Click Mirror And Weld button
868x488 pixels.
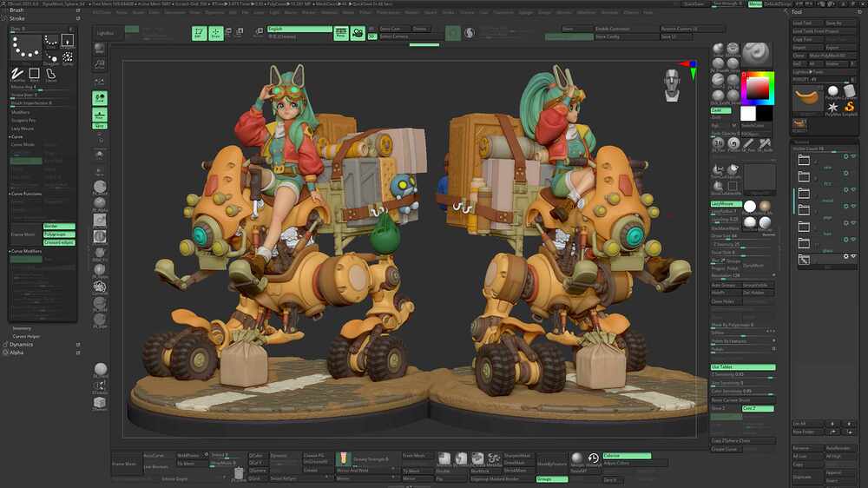[365, 471]
